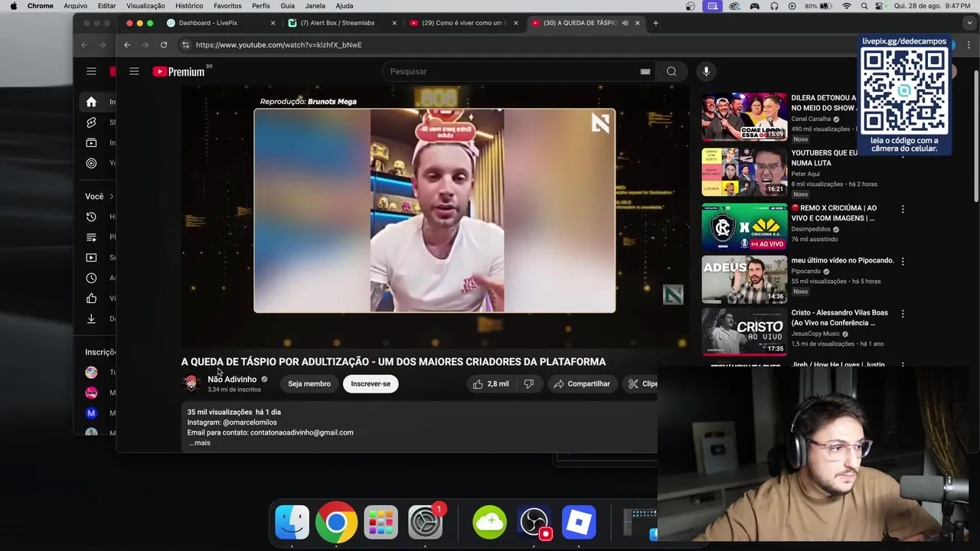Click the Compartilhar button
The height and width of the screenshot is (551, 980).
coord(582,383)
